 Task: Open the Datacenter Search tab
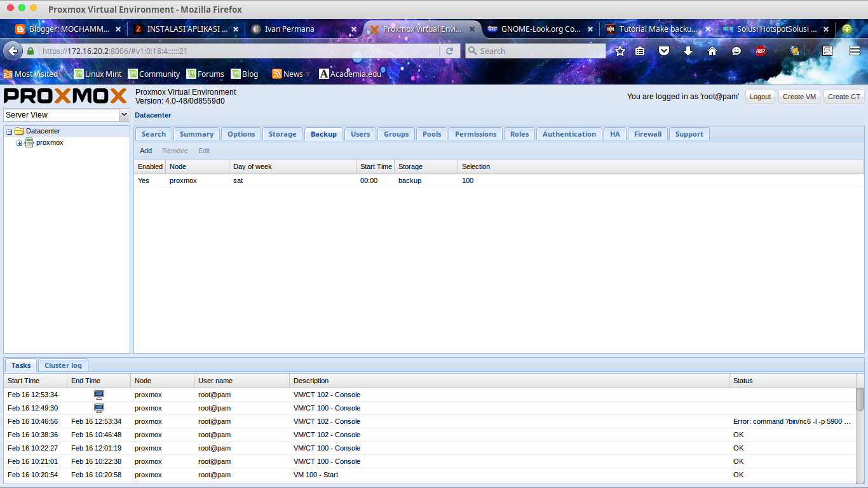[x=154, y=134]
